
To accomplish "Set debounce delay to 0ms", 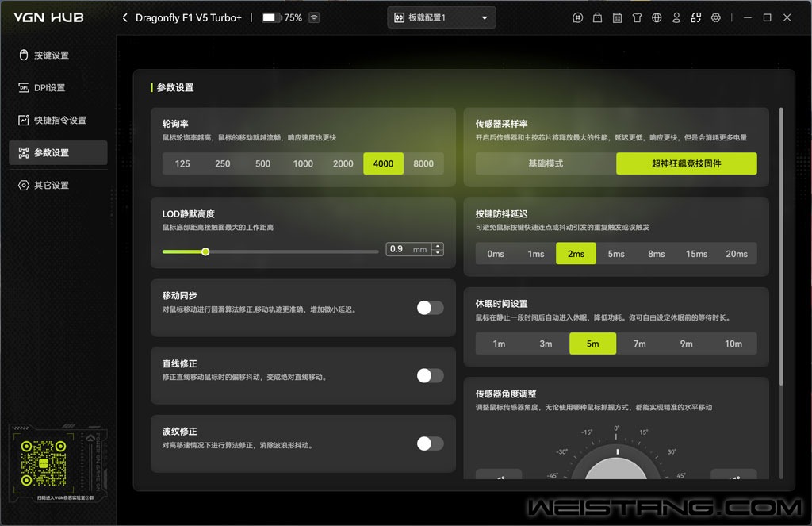I will coord(496,254).
